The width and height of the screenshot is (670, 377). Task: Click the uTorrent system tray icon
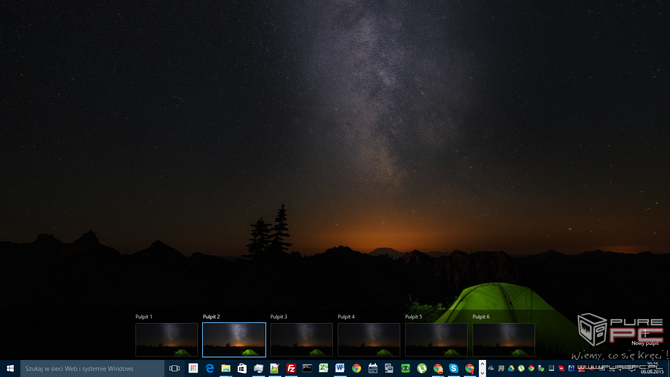pyautogui.click(x=521, y=368)
